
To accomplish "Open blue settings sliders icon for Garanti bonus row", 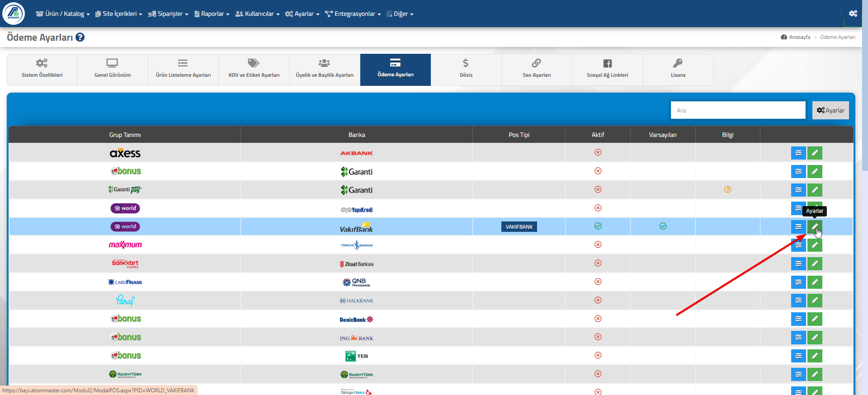I will click(798, 172).
